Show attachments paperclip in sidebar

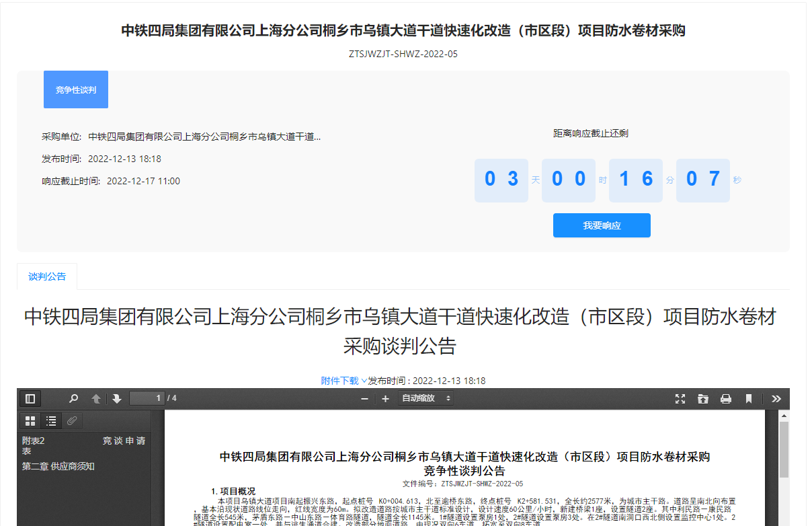pos(72,421)
